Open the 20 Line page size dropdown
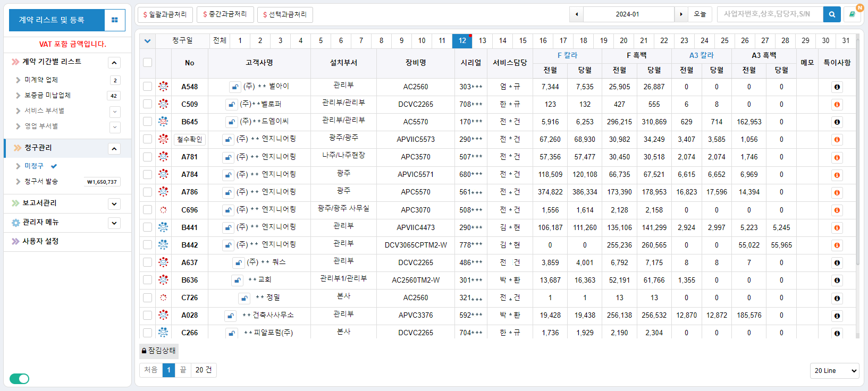Screen dimensions: 868x391 coord(835,370)
